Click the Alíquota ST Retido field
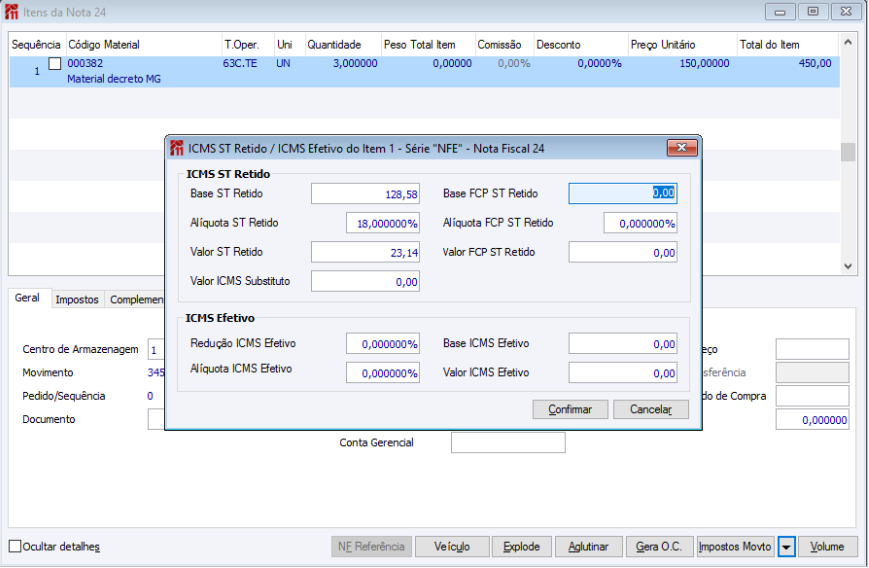The height and width of the screenshot is (568, 869). coord(382,223)
